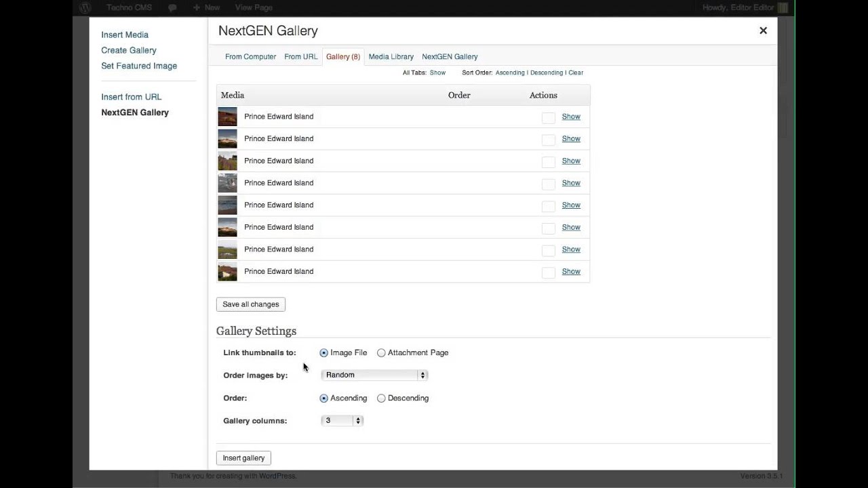
Task: Open the comments bubble icon in admin bar
Action: point(172,7)
